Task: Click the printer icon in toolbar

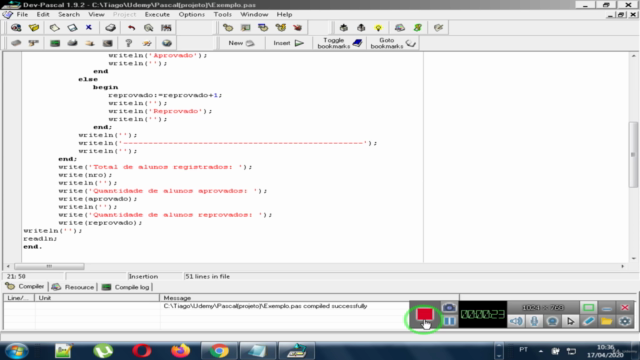Action: (x=110, y=28)
